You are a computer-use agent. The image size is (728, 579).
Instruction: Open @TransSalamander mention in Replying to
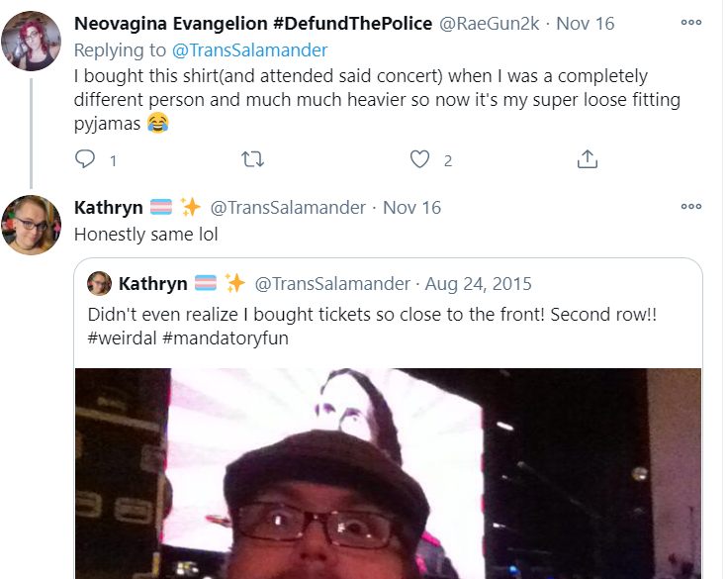click(250, 50)
